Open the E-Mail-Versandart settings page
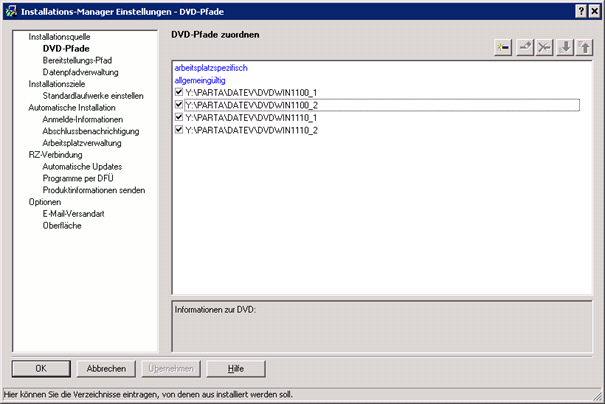This screenshot has height=404, width=605. [x=74, y=213]
